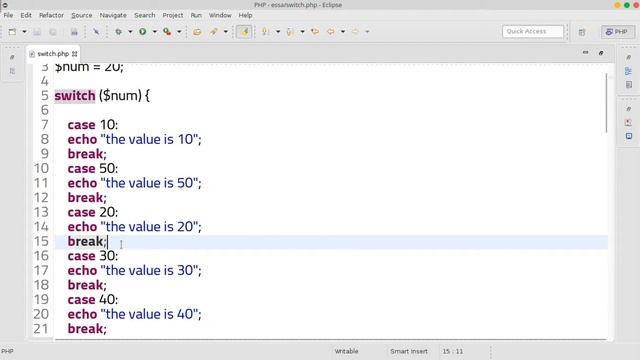
Task: Open the File menu
Action: (x=8, y=15)
